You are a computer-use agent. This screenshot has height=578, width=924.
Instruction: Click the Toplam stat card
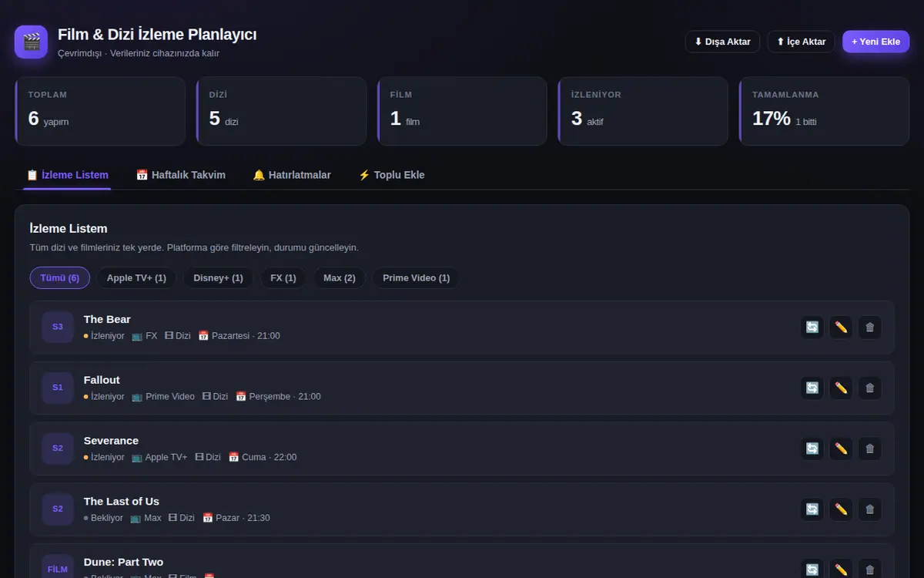pyautogui.click(x=100, y=111)
